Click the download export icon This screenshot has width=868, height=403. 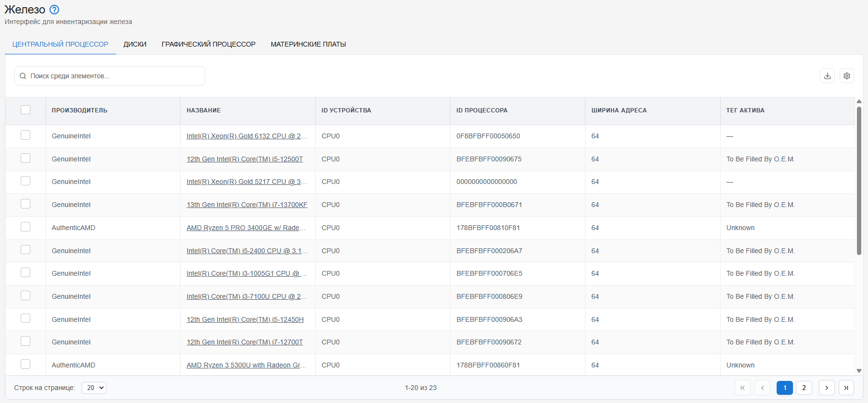coord(827,76)
